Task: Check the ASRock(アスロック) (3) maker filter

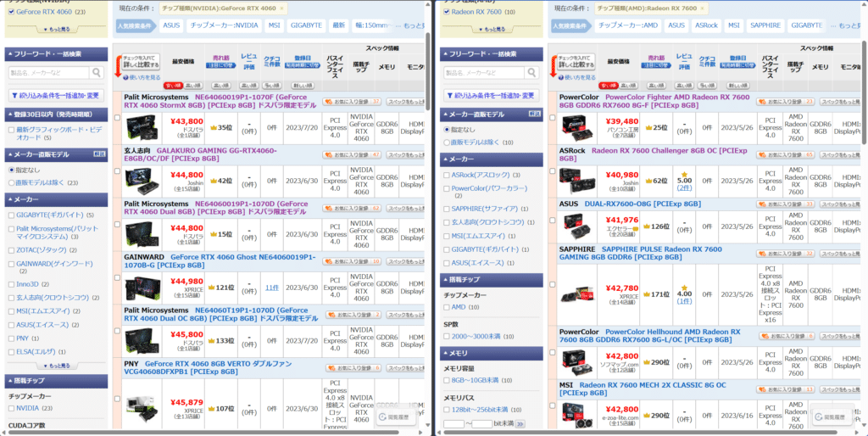Action: tap(447, 175)
